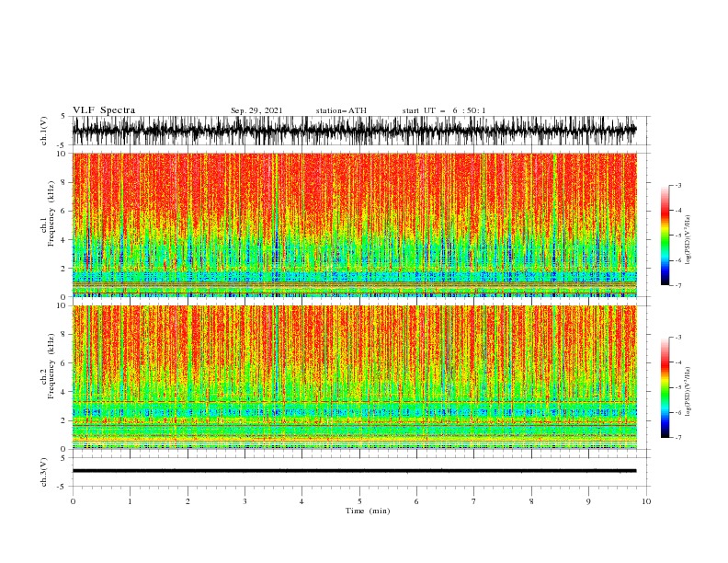Click time axis tick label "8"
This screenshot has width=728, height=563.
[x=531, y=501]
